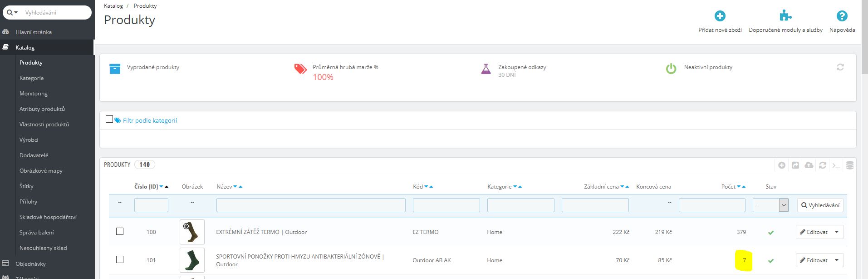Screen dimensions: 868x279
Task: Refresh the products list with the reload icon
Action: tap(823, 165)
